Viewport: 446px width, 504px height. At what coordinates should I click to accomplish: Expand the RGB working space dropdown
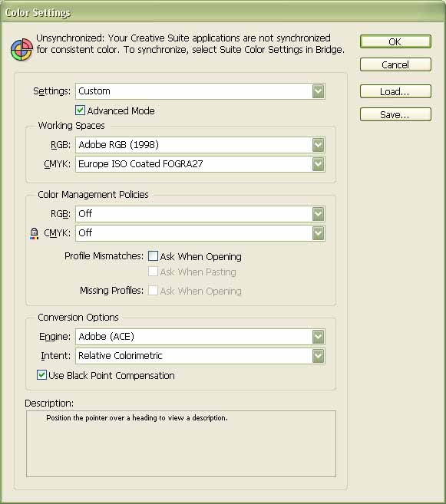pyautogui.click(x=319, y=145)
